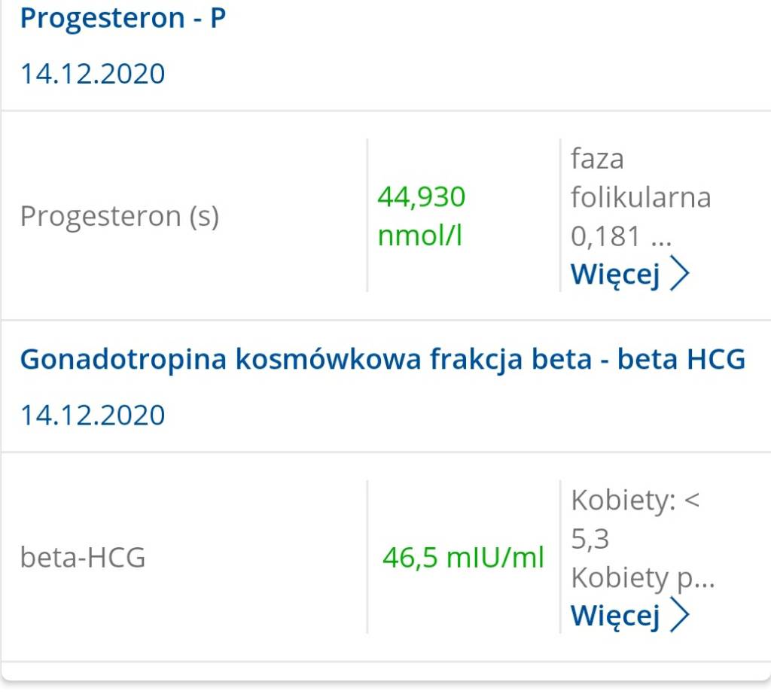Click the truncated 'Kobiety p...' line
Image resolution: width=771 pixels, height=700 pixels.
coord(642,577)
